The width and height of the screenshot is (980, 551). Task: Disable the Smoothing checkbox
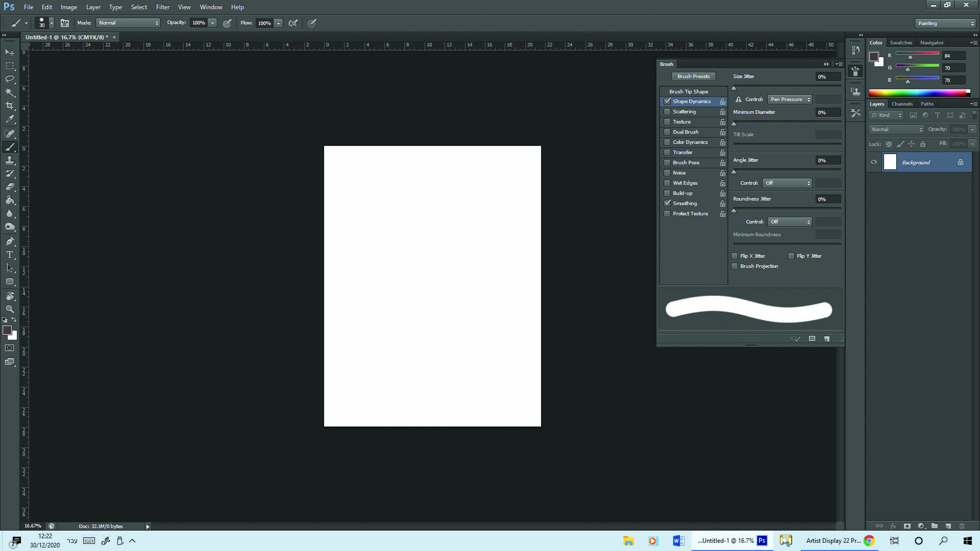pos(667,204)
